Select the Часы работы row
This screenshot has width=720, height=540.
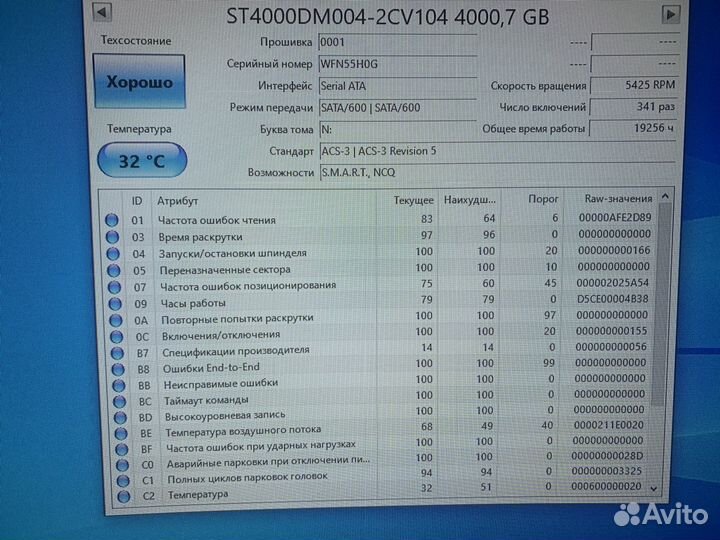(381, 301)
